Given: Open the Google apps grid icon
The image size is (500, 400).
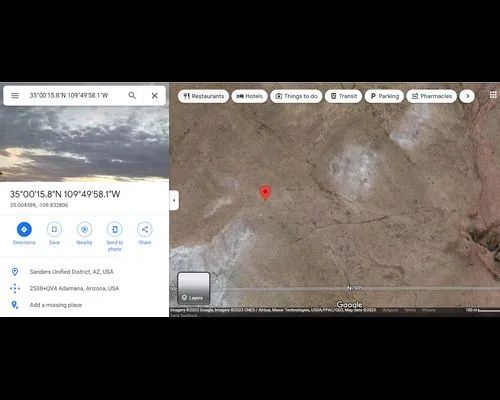Looking at the screenshot, I should pyautogui.click(x=493, y=95).
